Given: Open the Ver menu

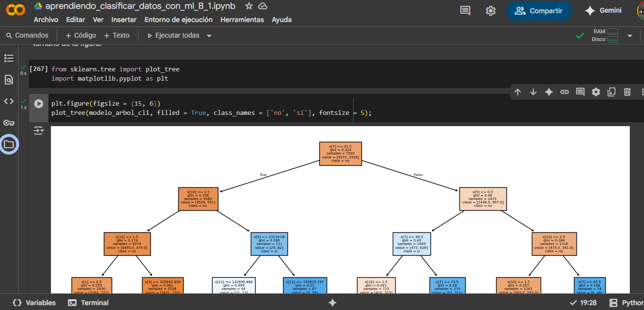Looking at the screenshot, I should [x=98, y=20].
